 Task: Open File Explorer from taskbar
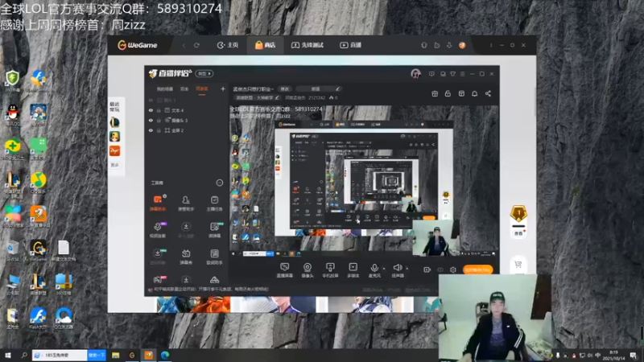tap(115, 355)
